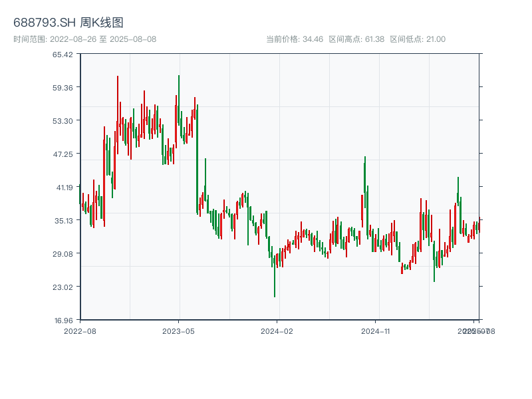Click the interval low label 区间低点: 21.00
Image resolution: width=532 pixels, height=399 pixels.
[x=418, y=39]
